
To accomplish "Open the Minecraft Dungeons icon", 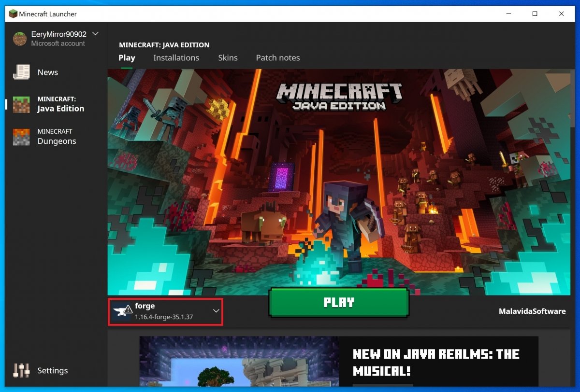I will (x=21, y=137).
